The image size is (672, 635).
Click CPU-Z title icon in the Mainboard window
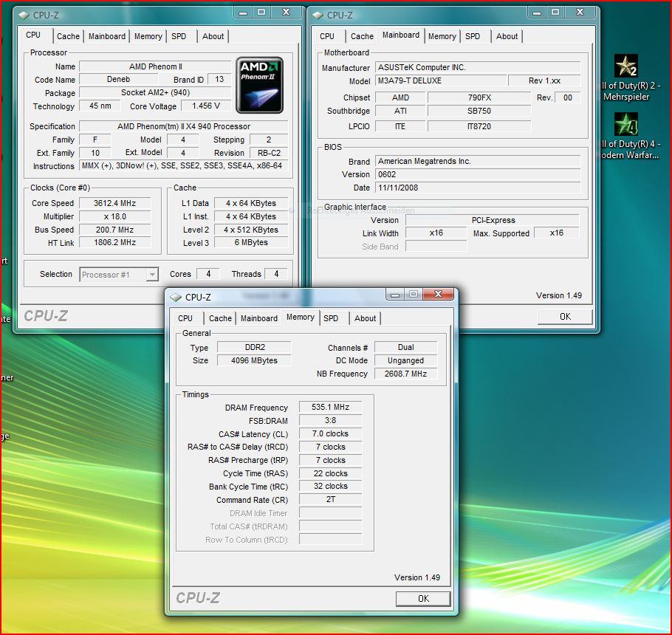click(318, 15)
